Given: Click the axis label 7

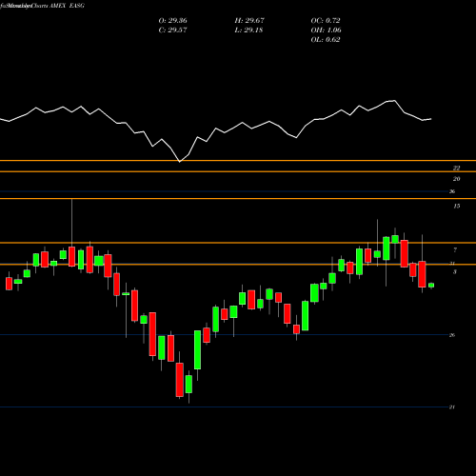Looking at the screenshot, I should pos(455,250).
